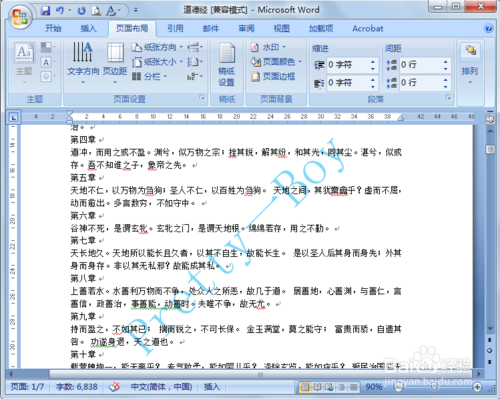Open the 文字方向 text direction tool
Image resolution: width=500 pixels, height=399 pixels.
tap(83, 63)
